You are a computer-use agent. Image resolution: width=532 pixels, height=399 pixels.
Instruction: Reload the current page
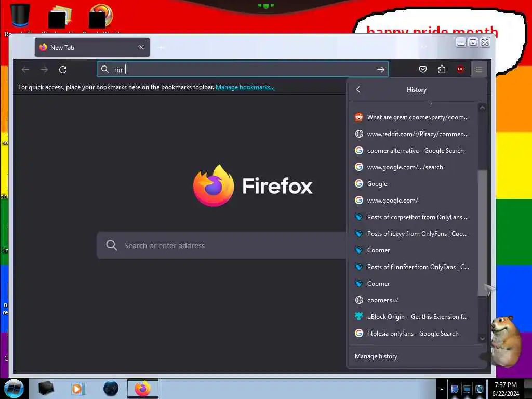coord(63,70)
